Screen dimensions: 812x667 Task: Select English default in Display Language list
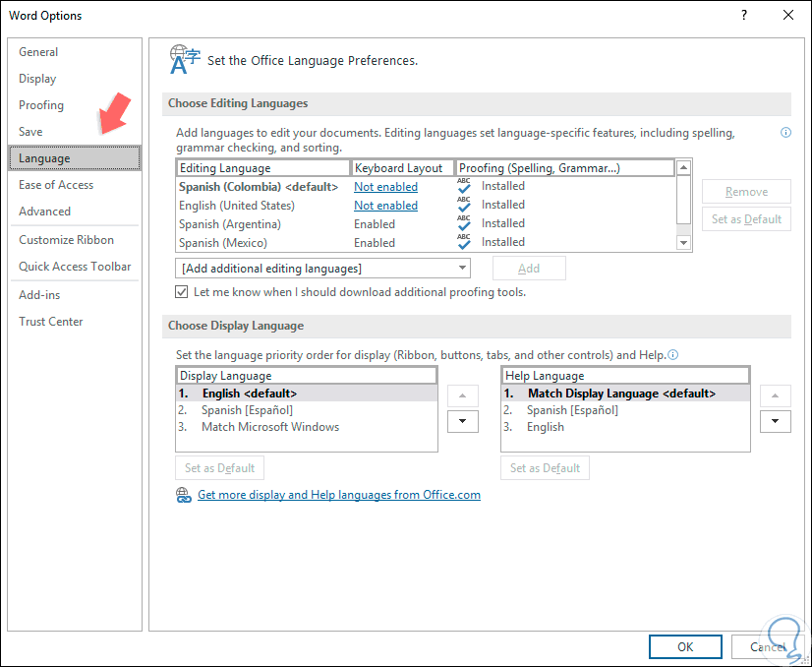tap(307, 394)
